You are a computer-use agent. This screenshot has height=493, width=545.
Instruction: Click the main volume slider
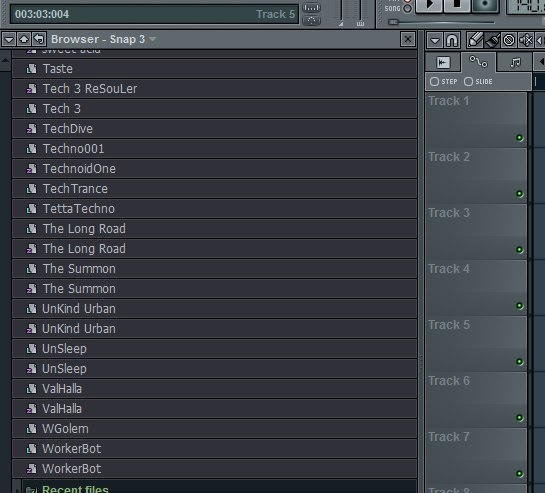(341, 13)
